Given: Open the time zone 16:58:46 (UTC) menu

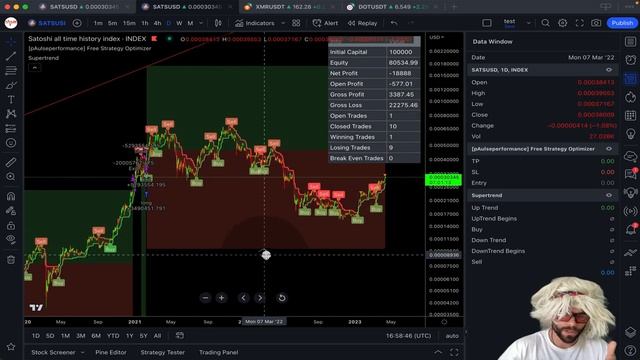Looking at the screenshot, I should click(x=408, y=336).
